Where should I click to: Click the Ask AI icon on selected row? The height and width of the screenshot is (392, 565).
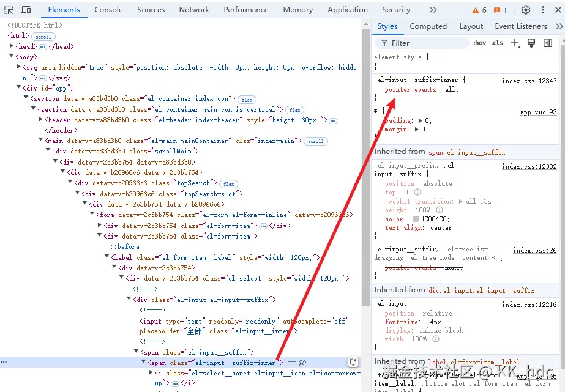point(353,362)
